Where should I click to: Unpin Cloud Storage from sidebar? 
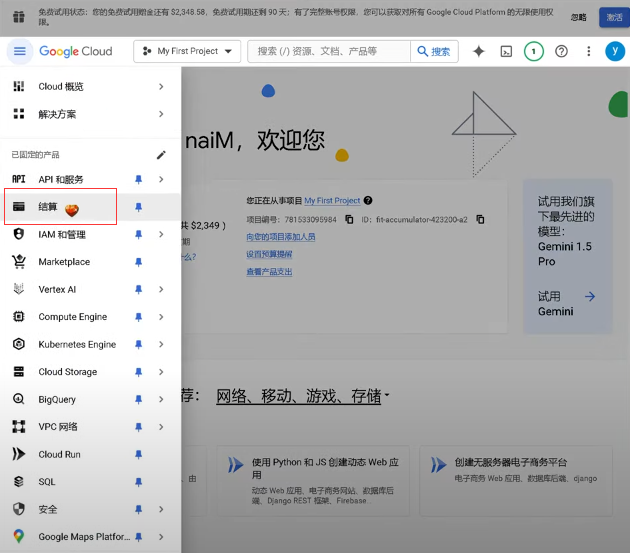139,372
